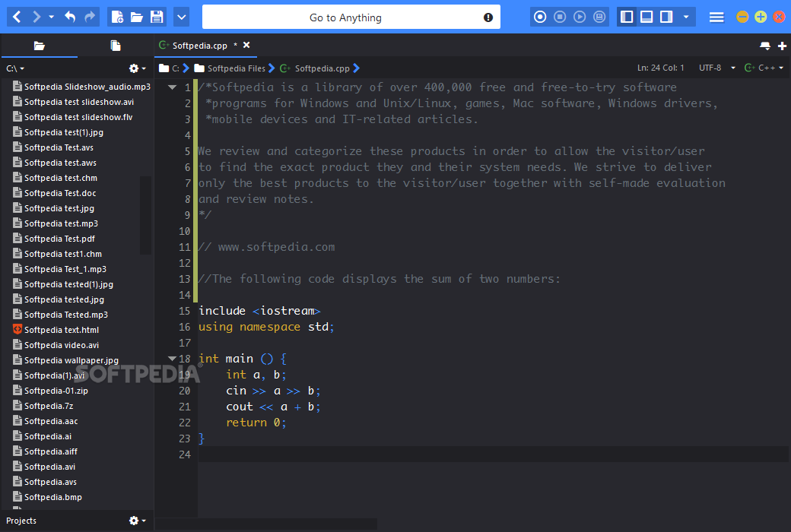The width and height of the screenshot is (791, 532).
Task: Open the Projects settings gear menu
Action: tap(137, 521)
